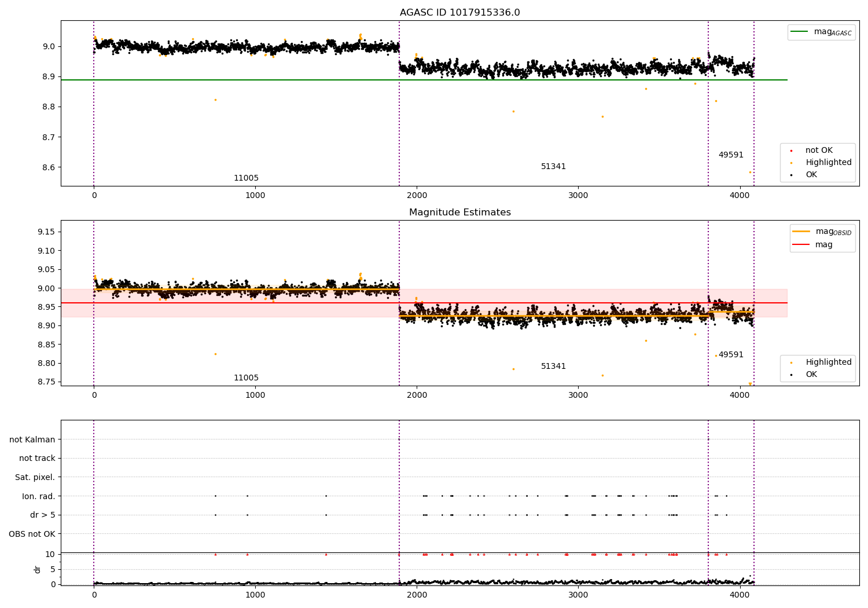Select 'Highlighted' legend entry in Magnitude Estimates plot
The image size is (868, 608).
pyautogui.click(x=829, y=362)
